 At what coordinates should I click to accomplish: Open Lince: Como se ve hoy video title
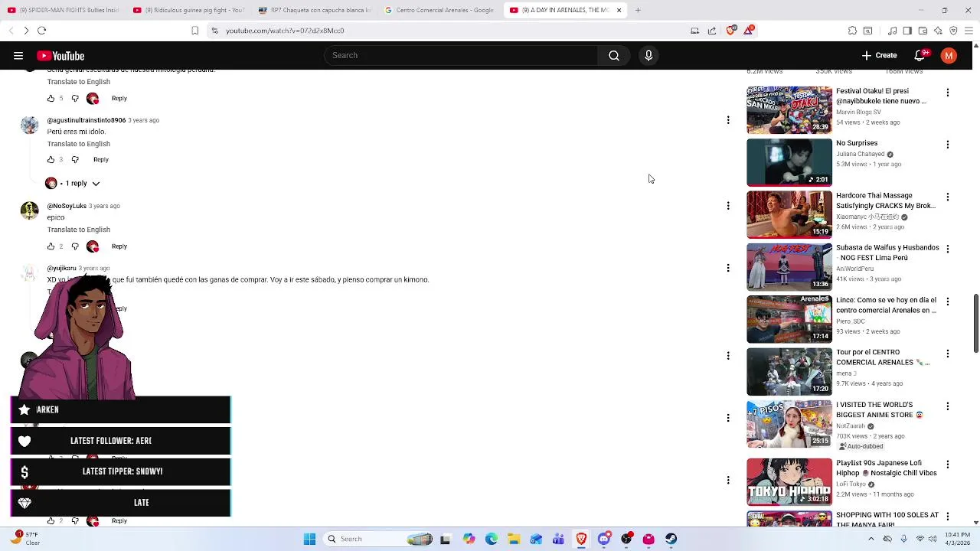point(886,305)
